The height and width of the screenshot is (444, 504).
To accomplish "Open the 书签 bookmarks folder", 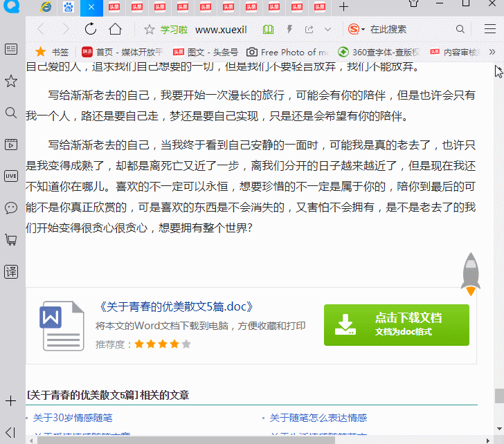I will (x=52, y=52).
